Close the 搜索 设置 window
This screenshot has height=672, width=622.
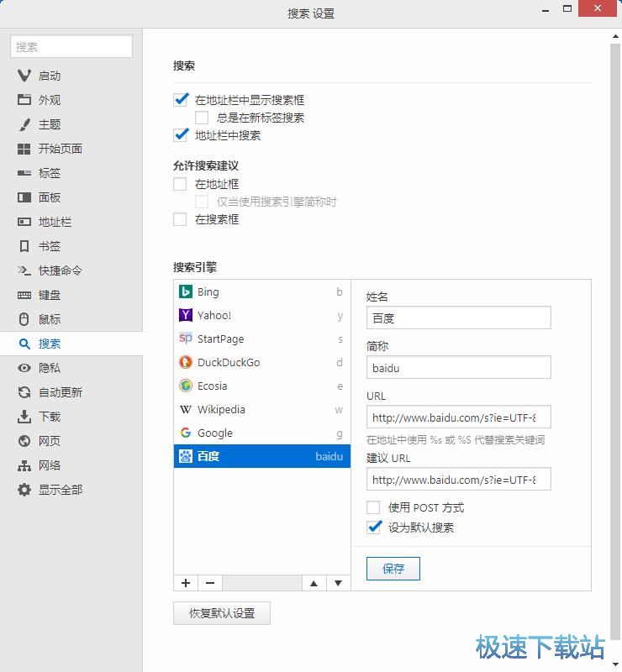(x=598, y=8)
